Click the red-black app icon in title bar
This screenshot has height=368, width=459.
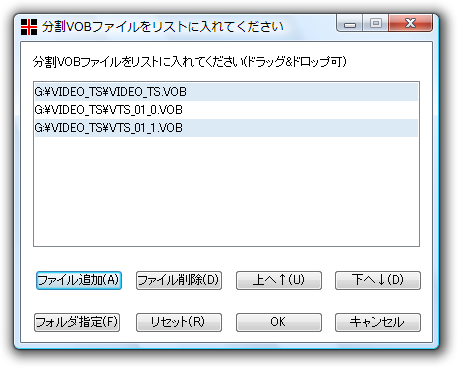click(x=29, y=27)
